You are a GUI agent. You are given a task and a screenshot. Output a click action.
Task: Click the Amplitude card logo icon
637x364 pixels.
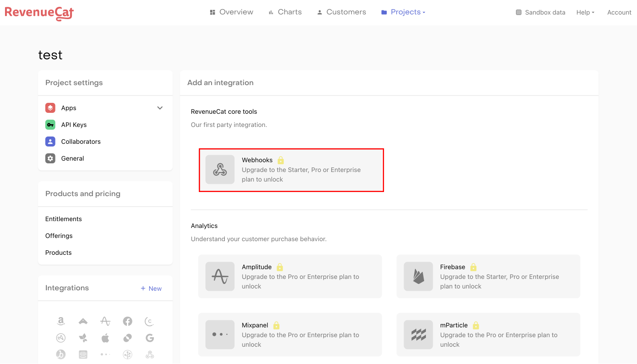pyautogui.click(x=220, y=277)
